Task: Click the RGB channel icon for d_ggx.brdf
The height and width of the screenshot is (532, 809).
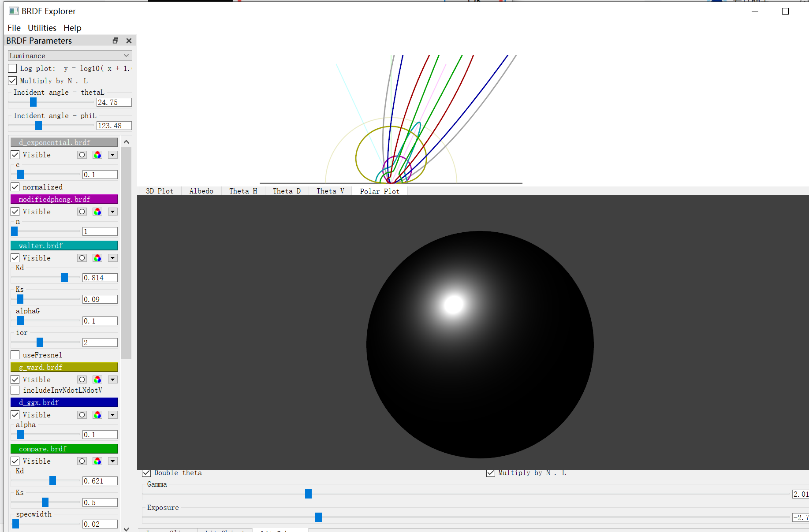Action: click(97, 415)
